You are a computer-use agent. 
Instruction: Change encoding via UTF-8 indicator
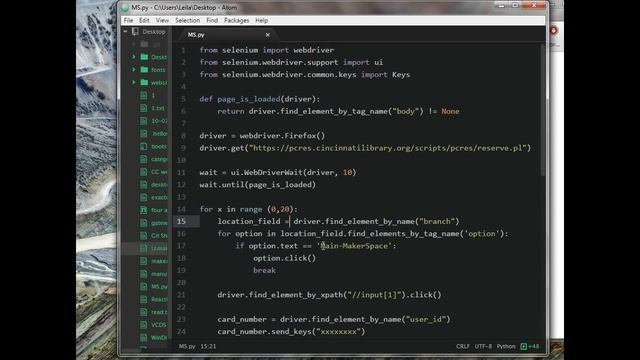[x=483, y=346]
